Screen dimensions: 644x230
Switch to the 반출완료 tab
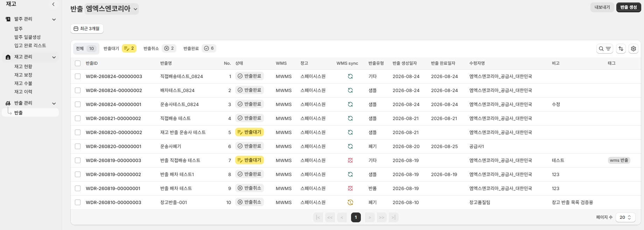[199, 49]
